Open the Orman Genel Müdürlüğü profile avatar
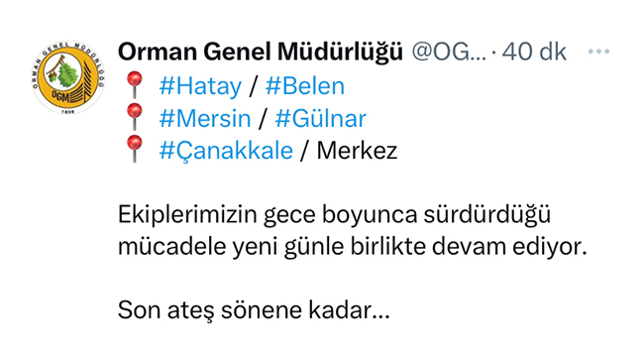 tap(68, 78)
